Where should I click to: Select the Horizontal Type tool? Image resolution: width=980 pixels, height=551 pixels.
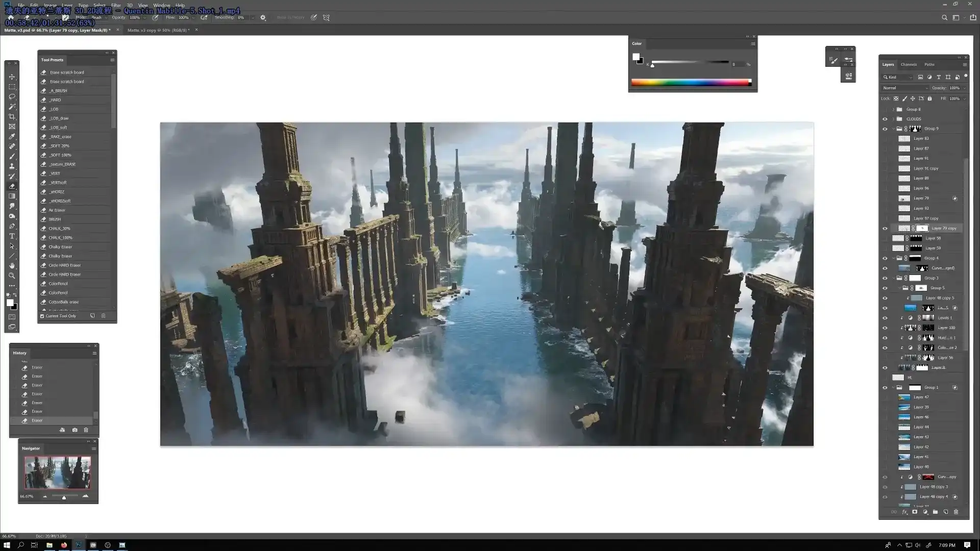[x=12, y=236]
